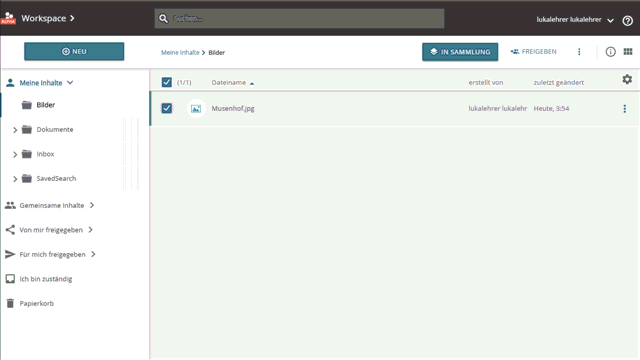This screenshot has height=360, width=640.
Task: Select Dokumente folder in tree
Action: click(55, 129)
